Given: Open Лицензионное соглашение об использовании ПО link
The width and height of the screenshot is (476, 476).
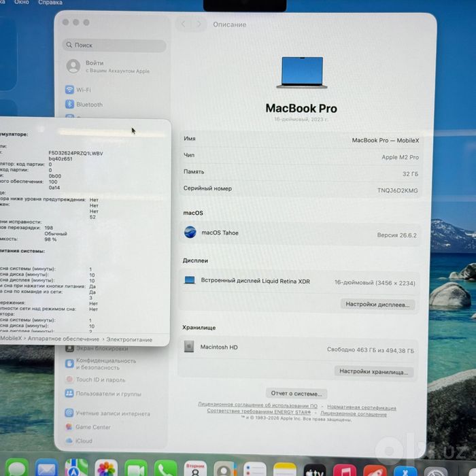Looking at the screenshot, I should 258,405.
